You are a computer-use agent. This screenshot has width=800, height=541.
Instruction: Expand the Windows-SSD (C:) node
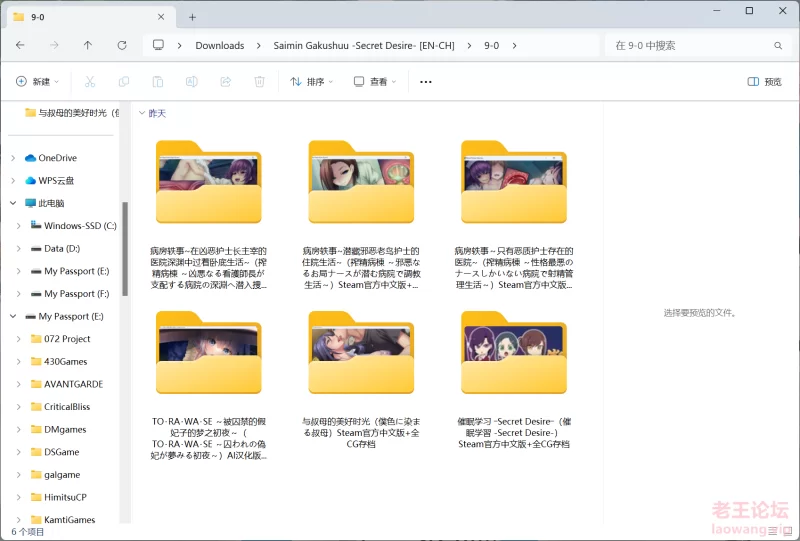click(x=19, y=226)
